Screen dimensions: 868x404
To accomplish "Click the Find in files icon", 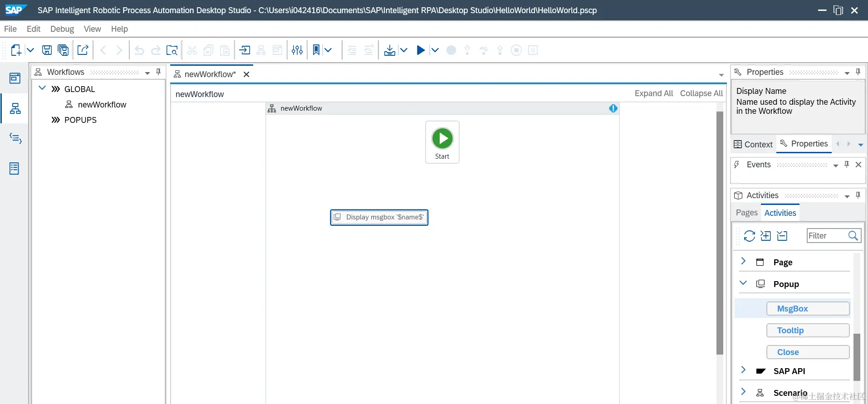I will pyautogui.click(x=172, y=50).
